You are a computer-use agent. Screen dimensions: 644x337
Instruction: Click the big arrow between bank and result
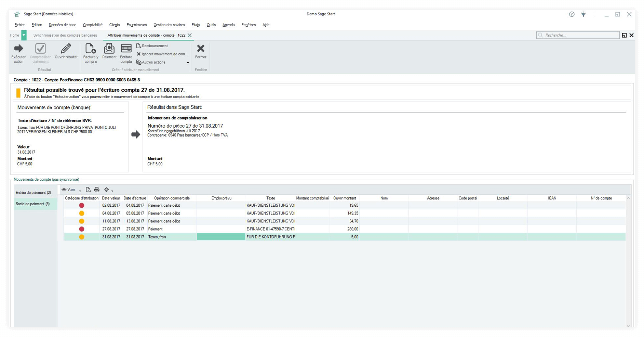pos(136,134)
